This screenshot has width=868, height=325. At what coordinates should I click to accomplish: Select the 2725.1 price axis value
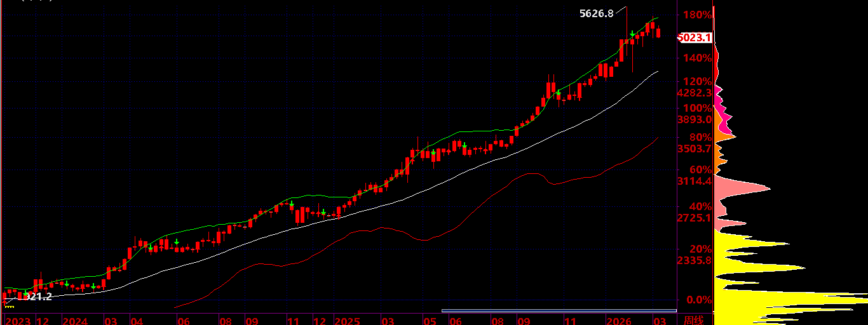click(x=694, y=218)
